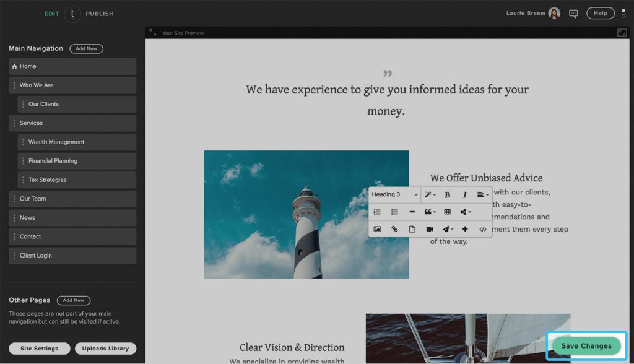This screenshot has width=634, height=364.
Task: Insert an image with the picture icon
Action: 377,229
